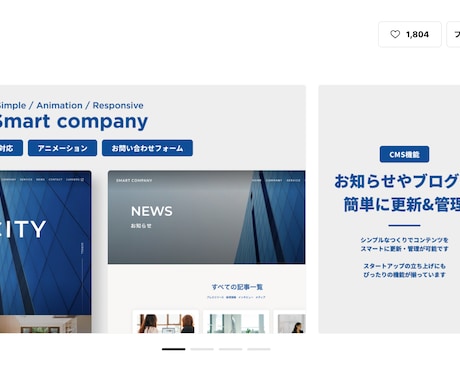Click the partially visible button beside the like count

click(x=453, y=34)
